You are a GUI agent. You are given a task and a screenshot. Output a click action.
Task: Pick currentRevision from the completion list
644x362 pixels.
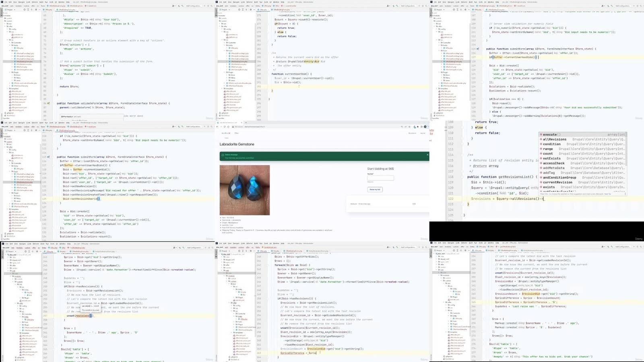click(582, 182)
